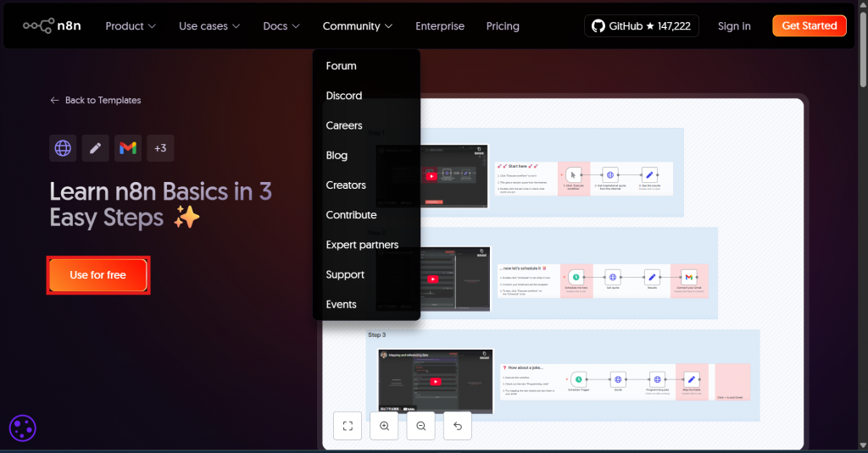
Task: Open Blog from Community menu
Action: pyautogui.click(x=337, y=156)
